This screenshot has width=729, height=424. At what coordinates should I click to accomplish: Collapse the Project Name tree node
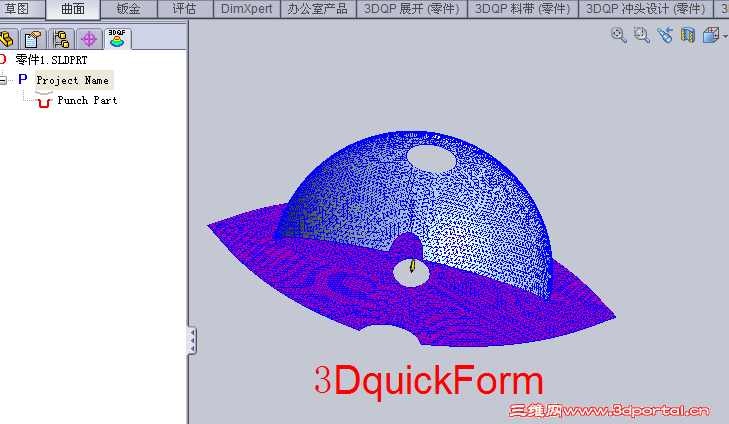[x=3, y=80]
